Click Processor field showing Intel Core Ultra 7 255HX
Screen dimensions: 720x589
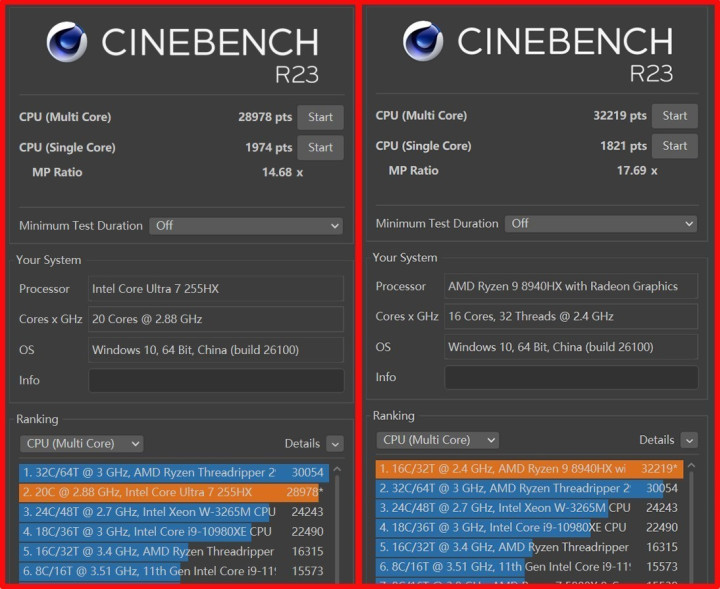point(216,289)
